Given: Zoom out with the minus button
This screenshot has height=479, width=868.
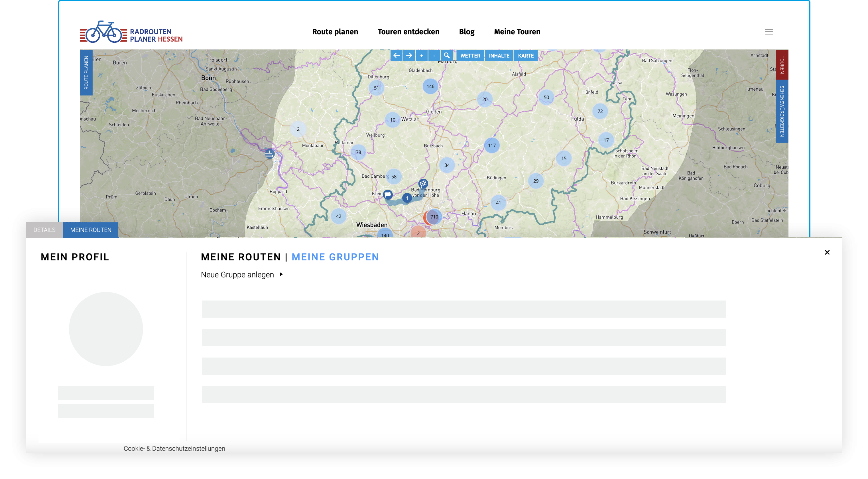Looking at the screenshot, I should [434, 56].
